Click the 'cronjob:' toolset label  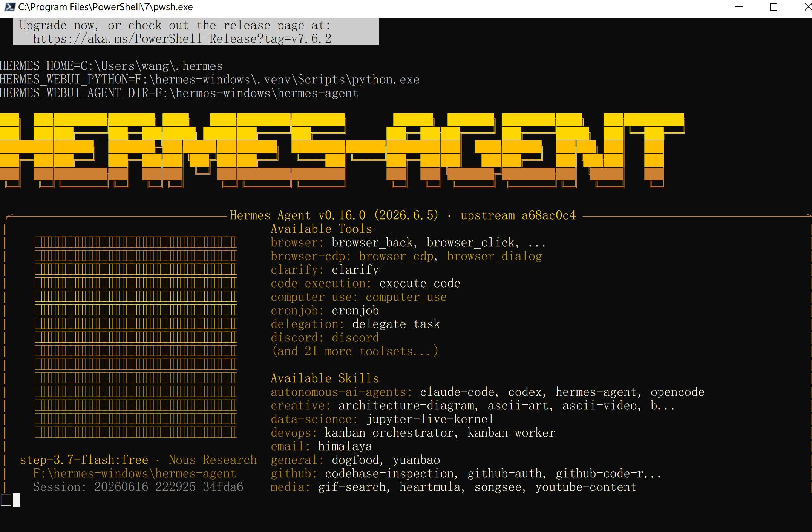click(x=297, y=311)
